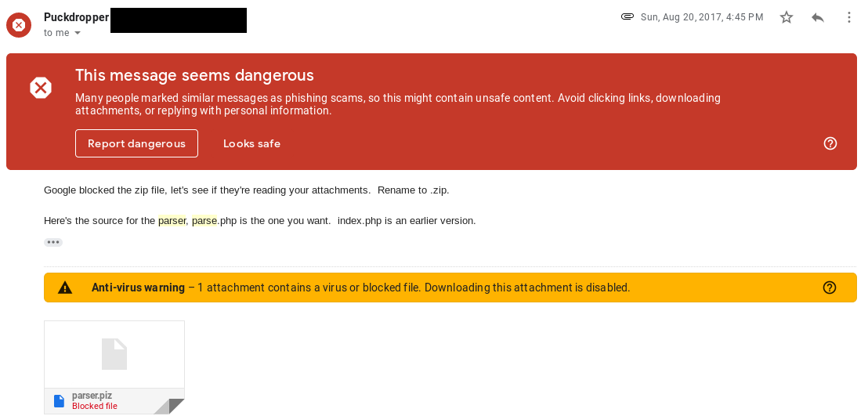
Task: Open the parser.piz attachment preview
Action: click(114, 354)
